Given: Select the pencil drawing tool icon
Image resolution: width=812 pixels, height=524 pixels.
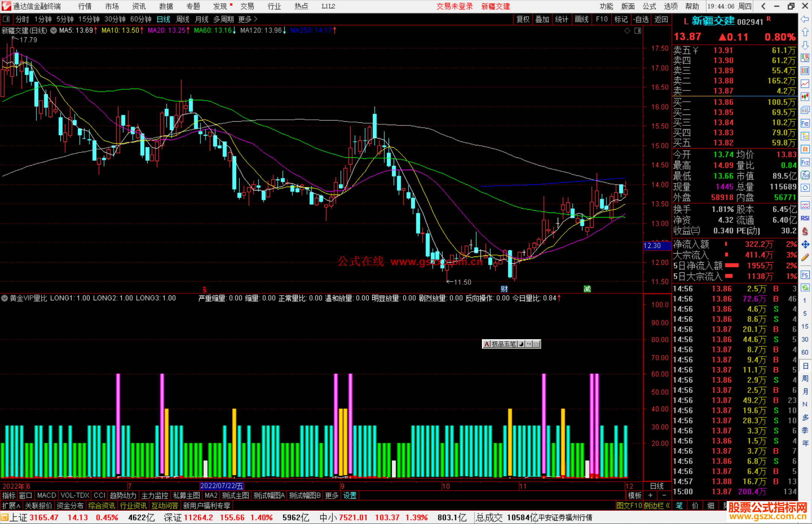Looking at the screenshot, I should 805,257.
